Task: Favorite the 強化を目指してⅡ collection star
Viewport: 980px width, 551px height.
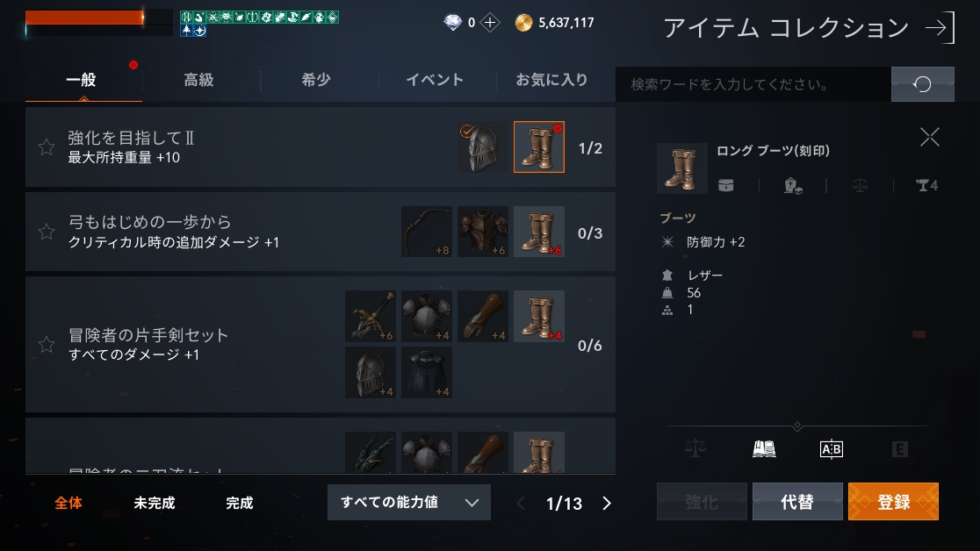Action: pyautogui.click(x=47, y=147)
